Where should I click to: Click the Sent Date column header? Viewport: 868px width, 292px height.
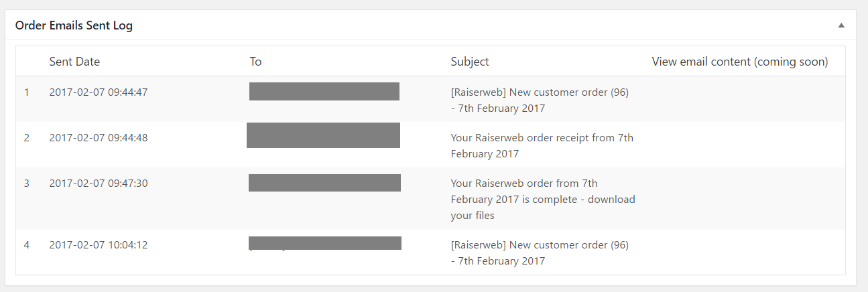(74, 62)
